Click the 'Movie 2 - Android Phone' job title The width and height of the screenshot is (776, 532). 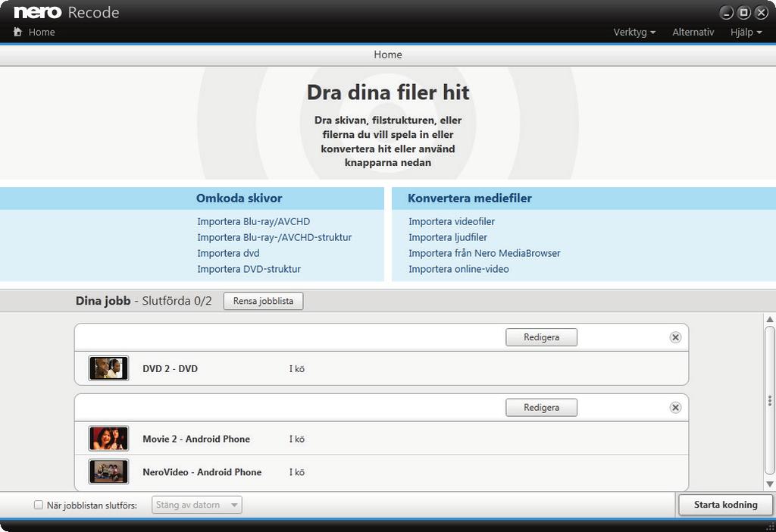click(196, 439)
